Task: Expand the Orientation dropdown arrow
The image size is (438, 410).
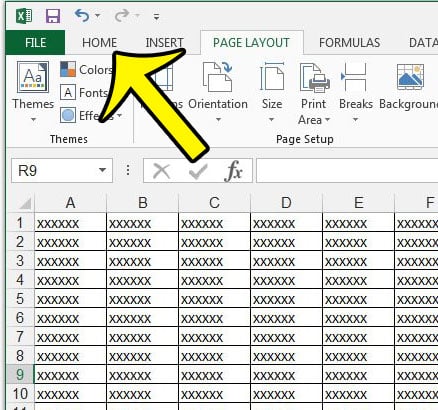Action: pyautogui.click(x=219, y=119)
